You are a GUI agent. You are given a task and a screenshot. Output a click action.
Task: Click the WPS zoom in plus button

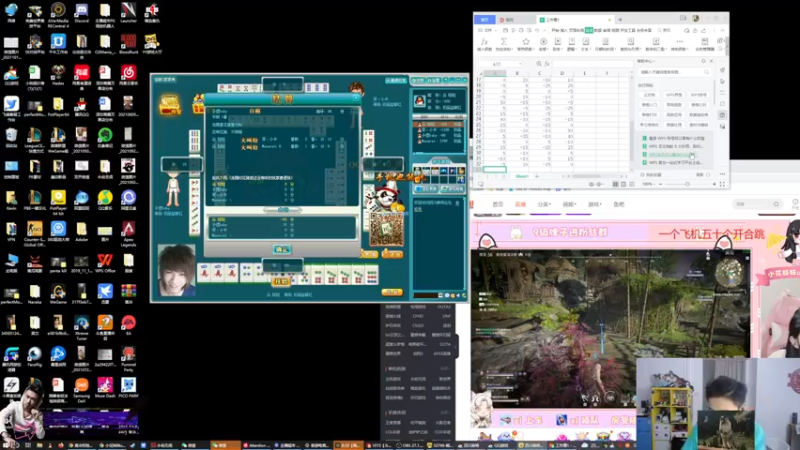(714, 184)
